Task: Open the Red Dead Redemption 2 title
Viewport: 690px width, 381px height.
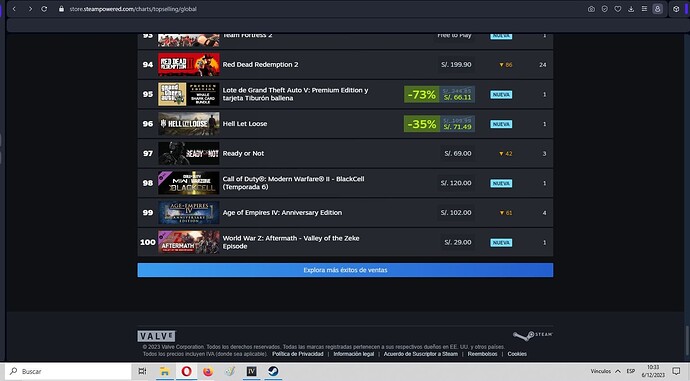Action: [260, 65]
